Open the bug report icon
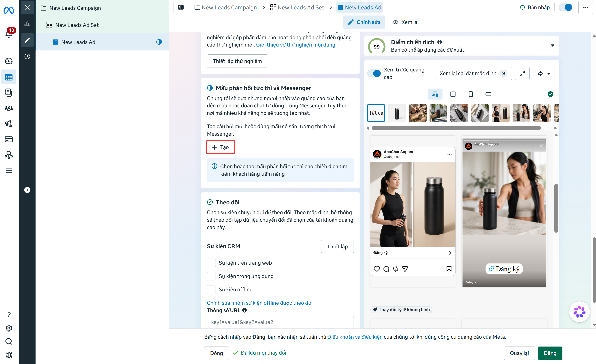This screenshot has height=364, width=596. [x=9, y=355]
